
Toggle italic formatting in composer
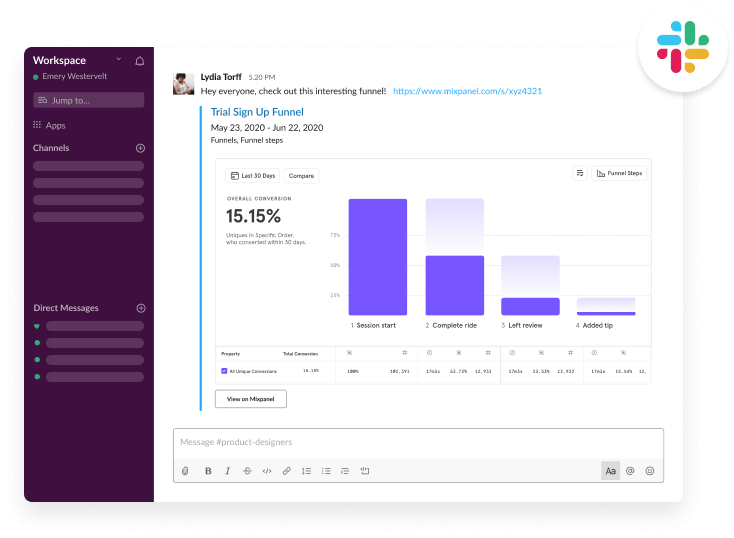228,471
